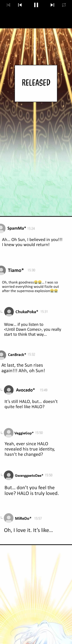Click Avocado* avatar icon
72x644 pixels.
[9, 390]
